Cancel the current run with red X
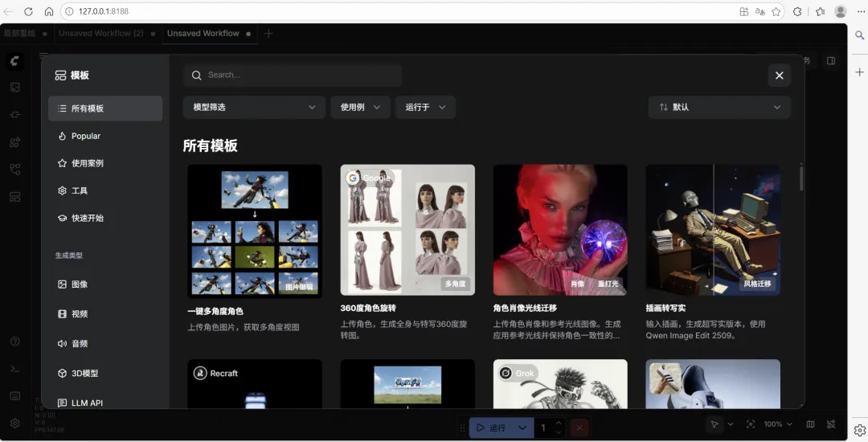 579,428
